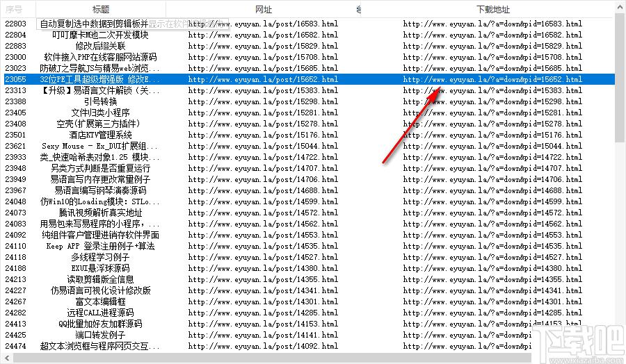Click URL eyuyan.la/post/14572.html
Viewport: 626px width, 364px height.
(x=263, y=213)
